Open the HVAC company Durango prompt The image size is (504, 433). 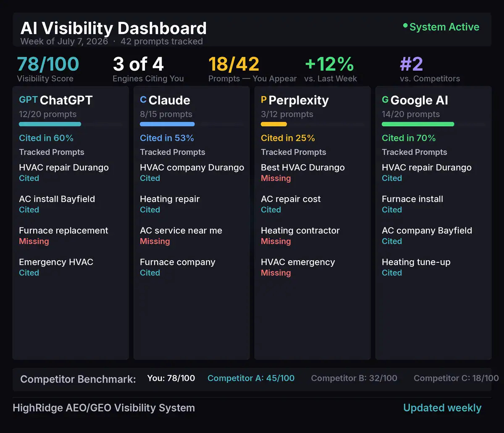(x=192, y=167)
